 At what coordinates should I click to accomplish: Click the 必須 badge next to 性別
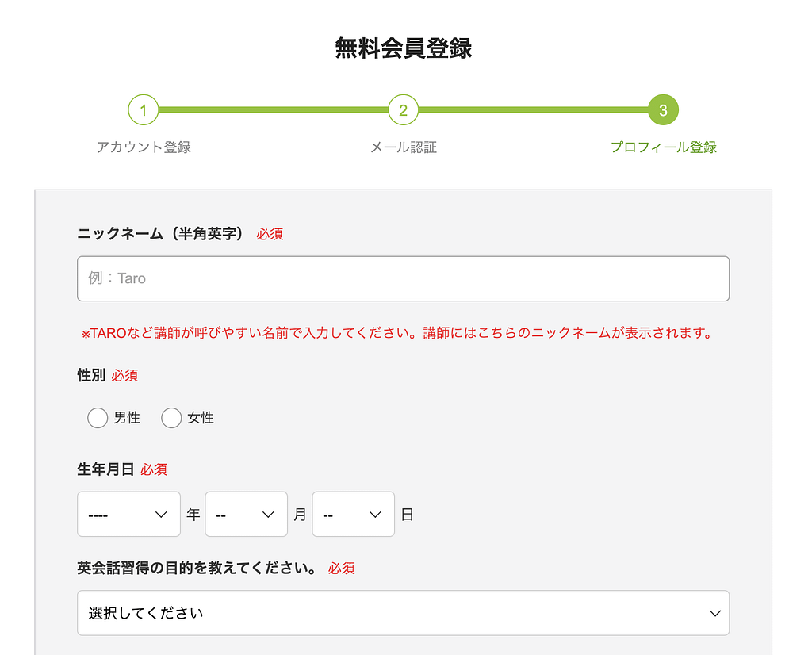[124, 375]
